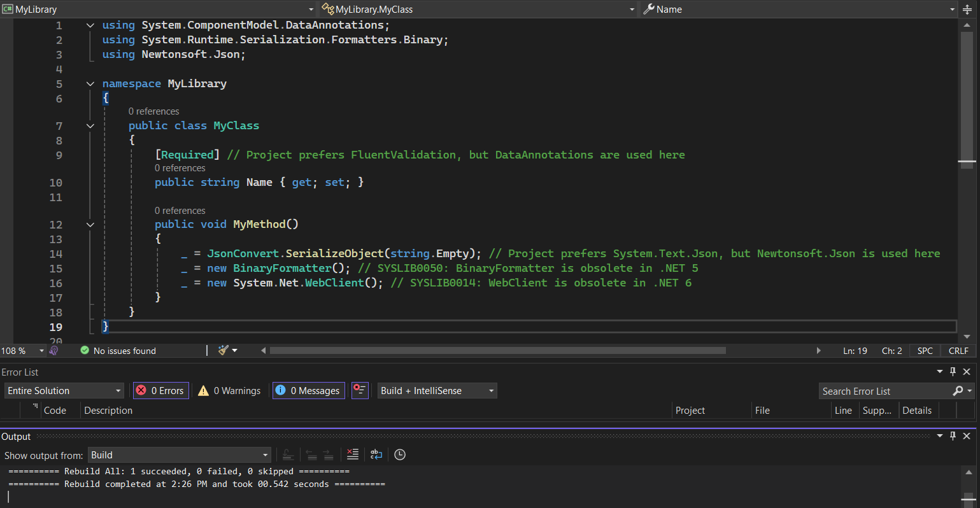Click the clock timestamp icon in Output

tap(400, 455)
